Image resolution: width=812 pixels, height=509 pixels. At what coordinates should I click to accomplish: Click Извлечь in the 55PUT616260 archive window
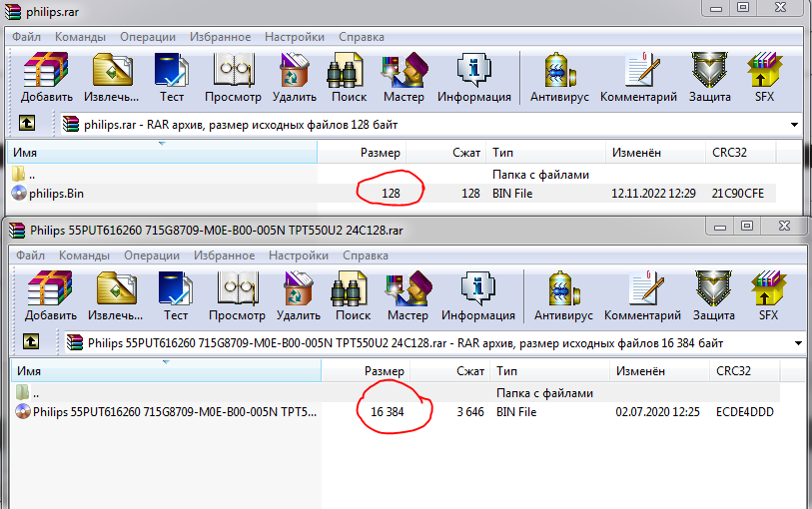point(115,295)
